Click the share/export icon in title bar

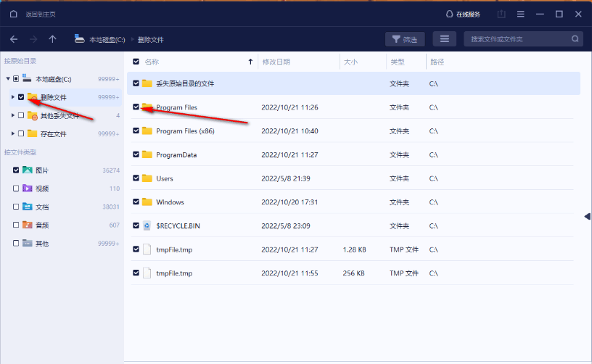point(501,14)
